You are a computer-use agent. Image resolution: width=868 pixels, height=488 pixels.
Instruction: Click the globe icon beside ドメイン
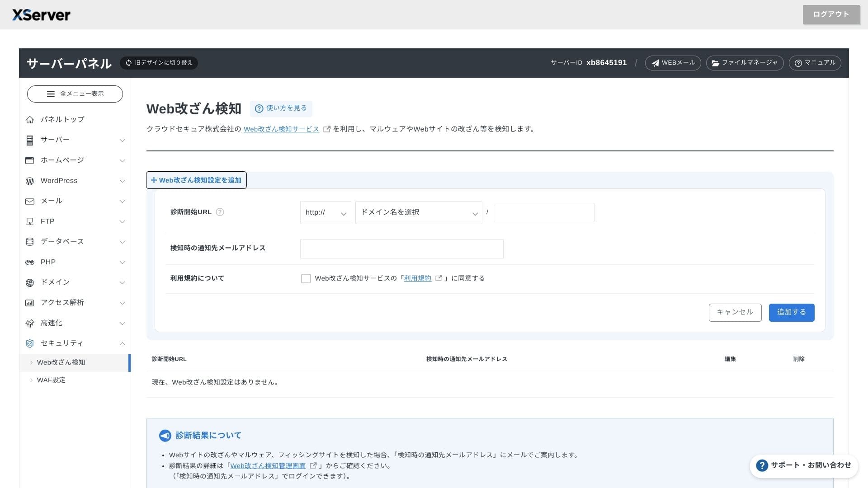(x=30, y=282)
